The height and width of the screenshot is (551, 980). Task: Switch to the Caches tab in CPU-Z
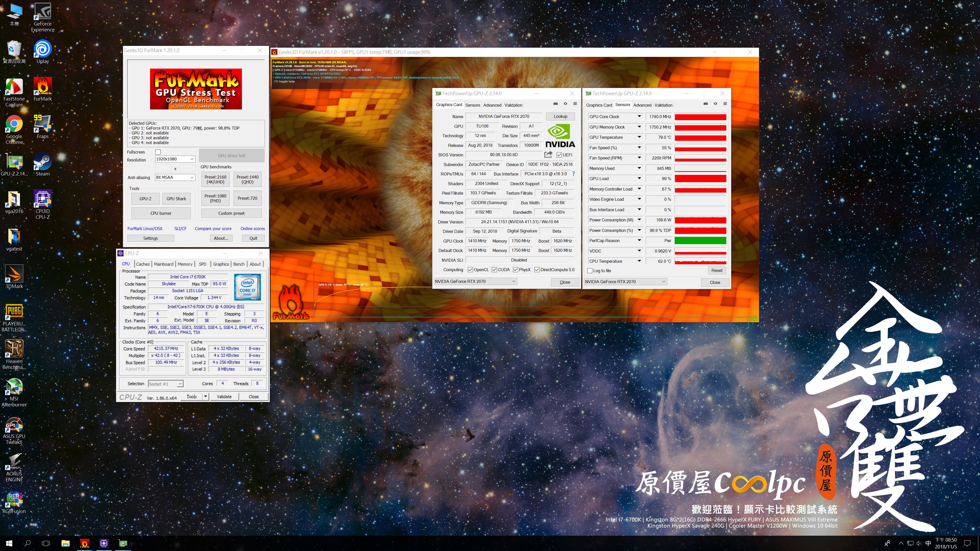(x=143, y=264)
